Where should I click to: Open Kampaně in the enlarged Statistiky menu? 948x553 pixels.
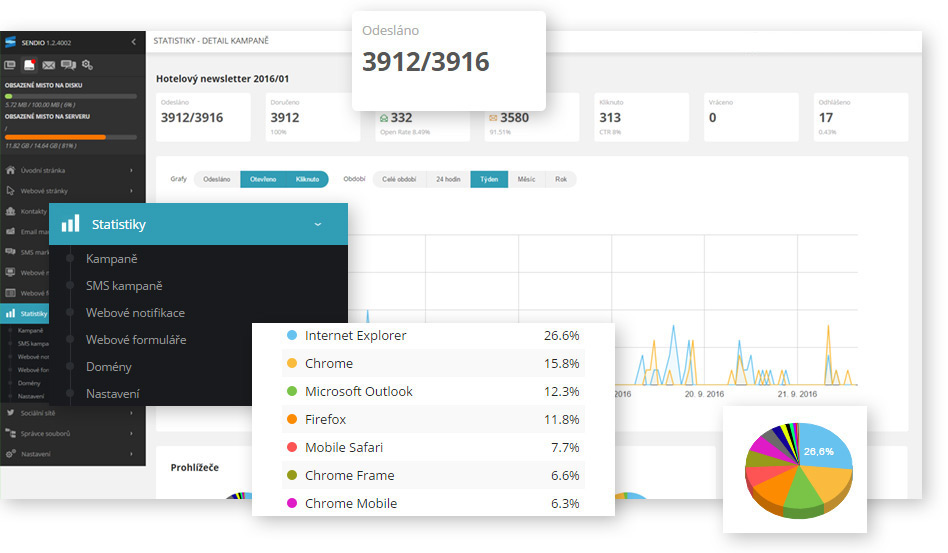click(111, 259)
